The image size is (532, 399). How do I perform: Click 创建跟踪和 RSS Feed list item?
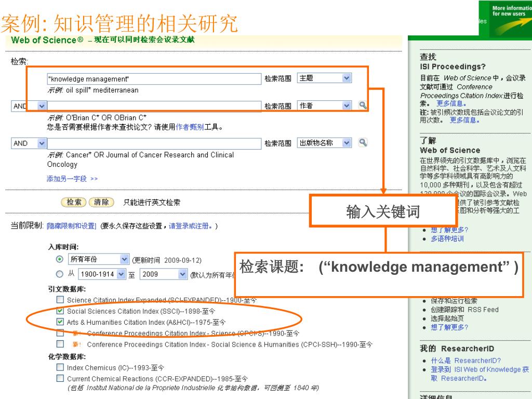(x=464, y=310)
